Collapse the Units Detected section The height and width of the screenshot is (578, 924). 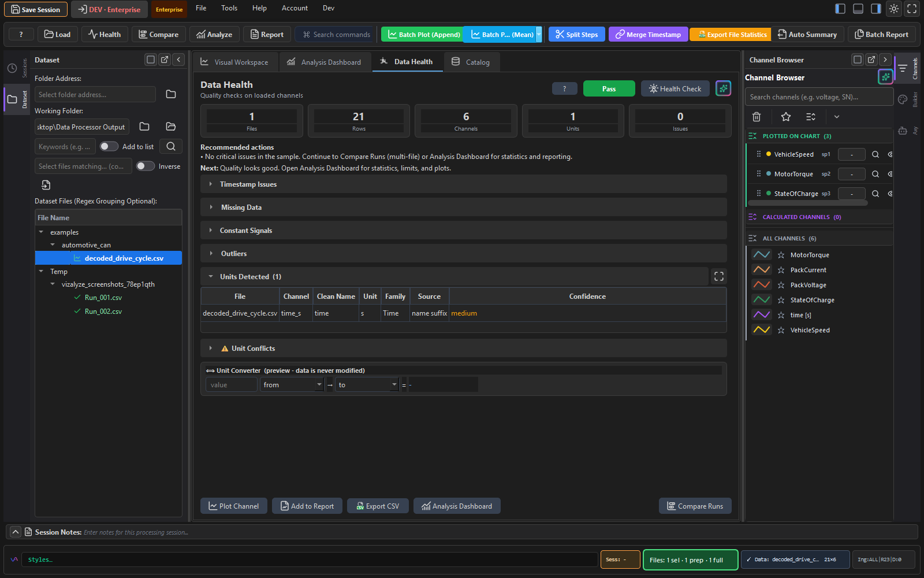(x=454, y=276)
